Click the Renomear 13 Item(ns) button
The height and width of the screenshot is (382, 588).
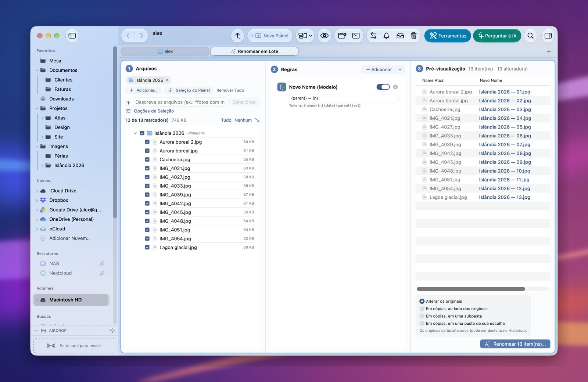[x=515, y=344]
